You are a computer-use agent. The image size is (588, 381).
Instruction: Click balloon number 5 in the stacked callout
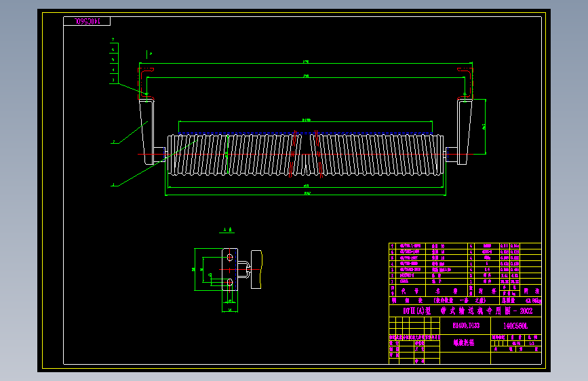click(113, 60)
